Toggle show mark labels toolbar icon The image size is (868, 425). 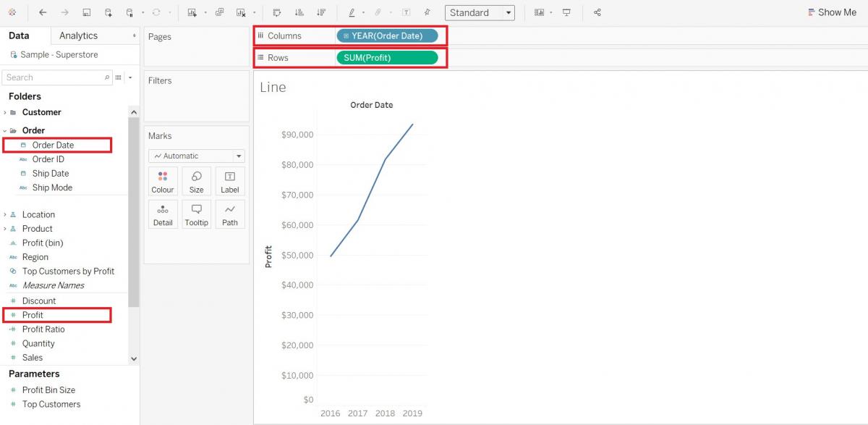[x=407, y=12]
